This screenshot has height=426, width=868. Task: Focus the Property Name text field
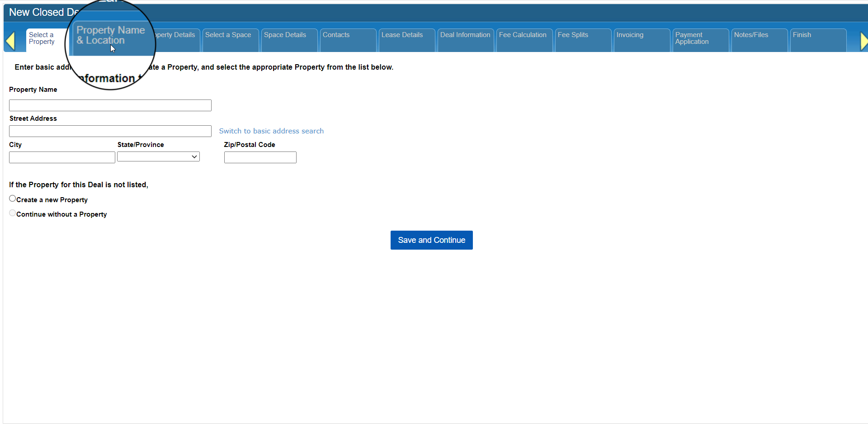[x=110, y=105]
